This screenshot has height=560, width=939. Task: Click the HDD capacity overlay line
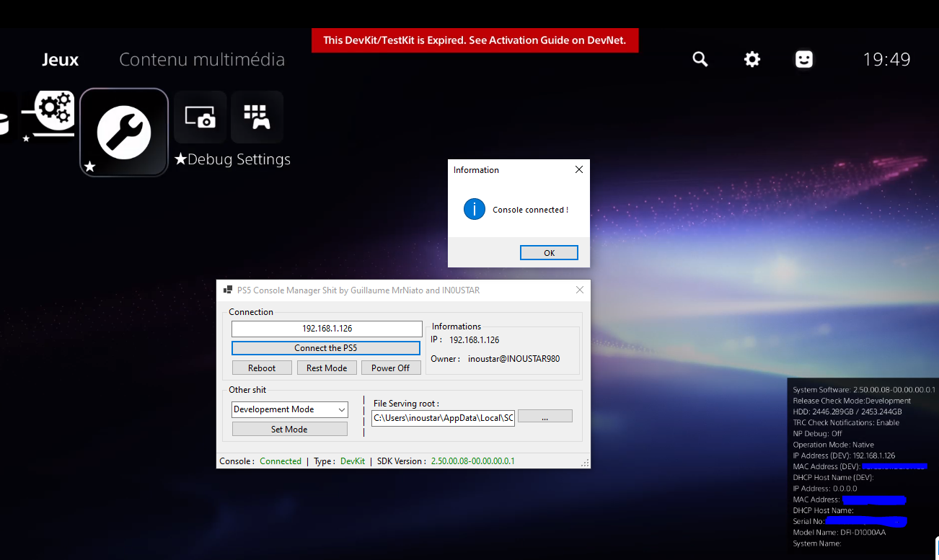847,412
